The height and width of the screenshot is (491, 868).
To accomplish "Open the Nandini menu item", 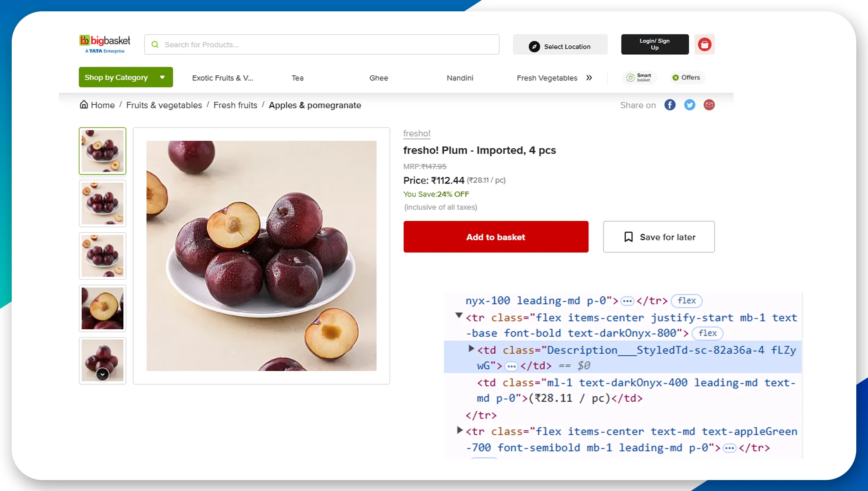I will tap(460, 78).
